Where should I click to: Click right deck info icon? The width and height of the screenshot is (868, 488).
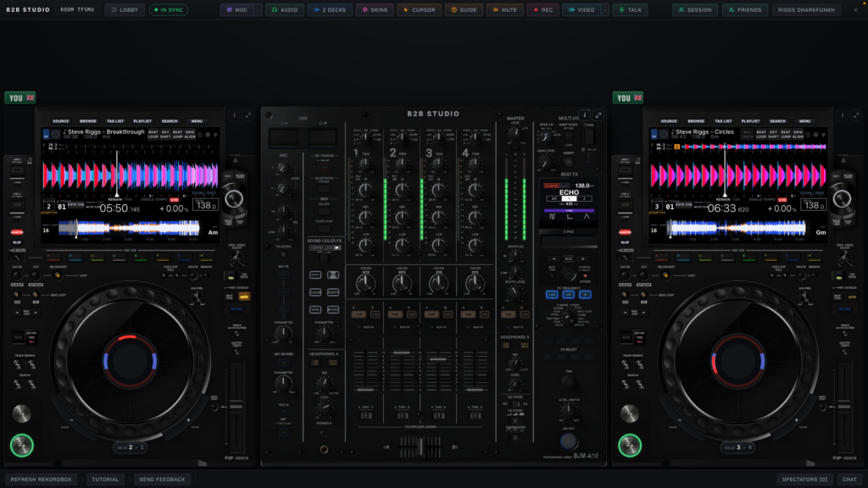coord(842,115)
